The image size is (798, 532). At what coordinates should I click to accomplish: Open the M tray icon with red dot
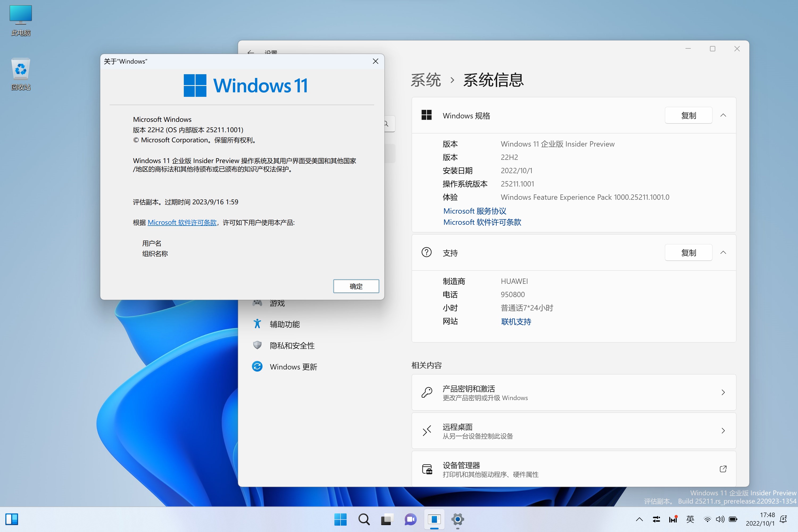point(673,519)
